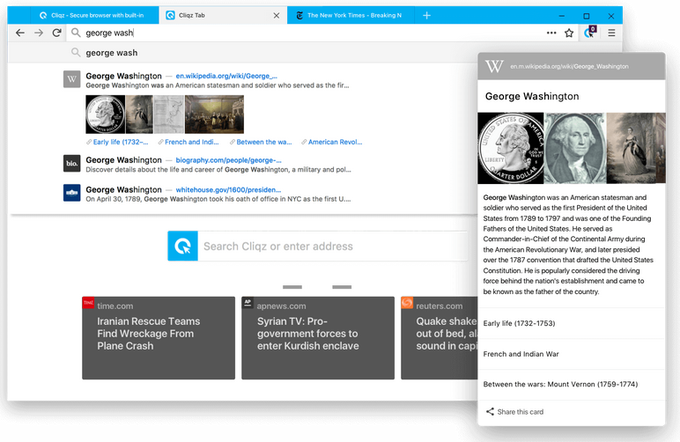The image size is (680, 442).
Task: Open French and Indian War card section
Action: tap(571, 354)
